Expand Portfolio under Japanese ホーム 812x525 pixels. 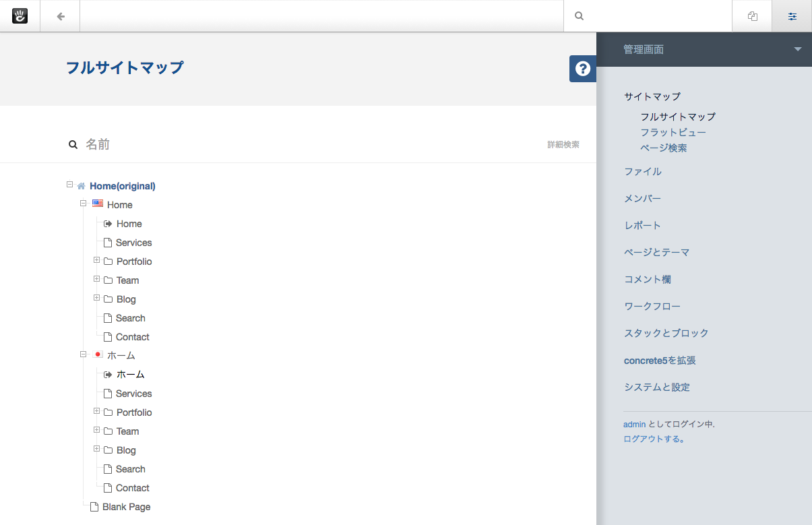pos(96,411)
